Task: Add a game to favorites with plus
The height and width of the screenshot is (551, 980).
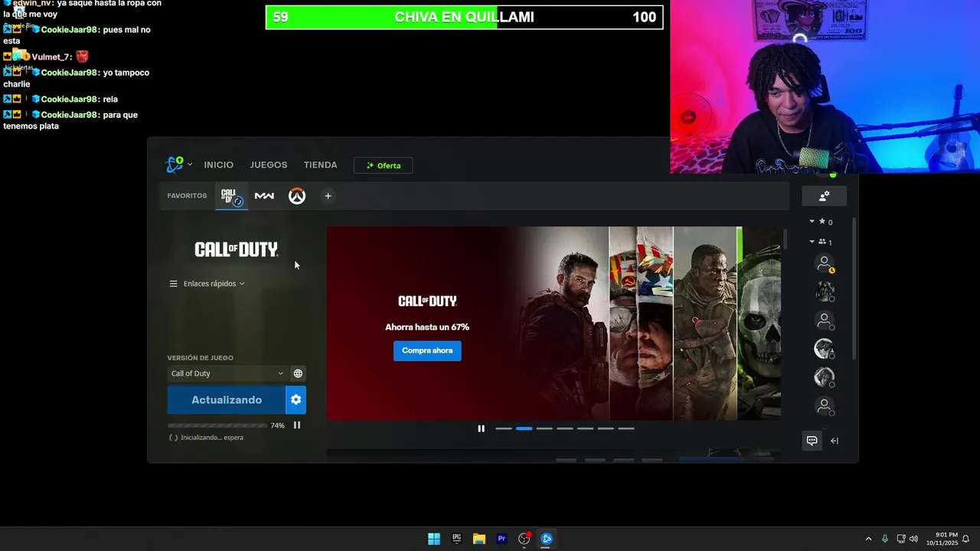Action: tap(328, 196)
